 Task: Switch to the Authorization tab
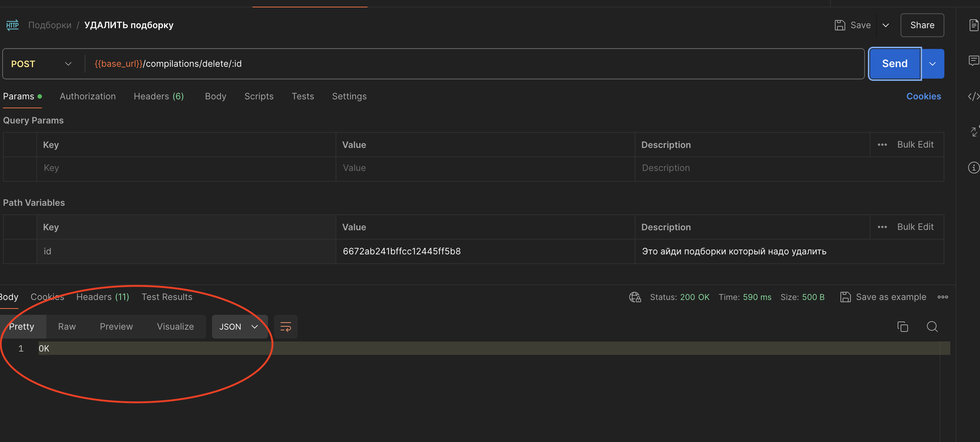[x=88, y=96]
